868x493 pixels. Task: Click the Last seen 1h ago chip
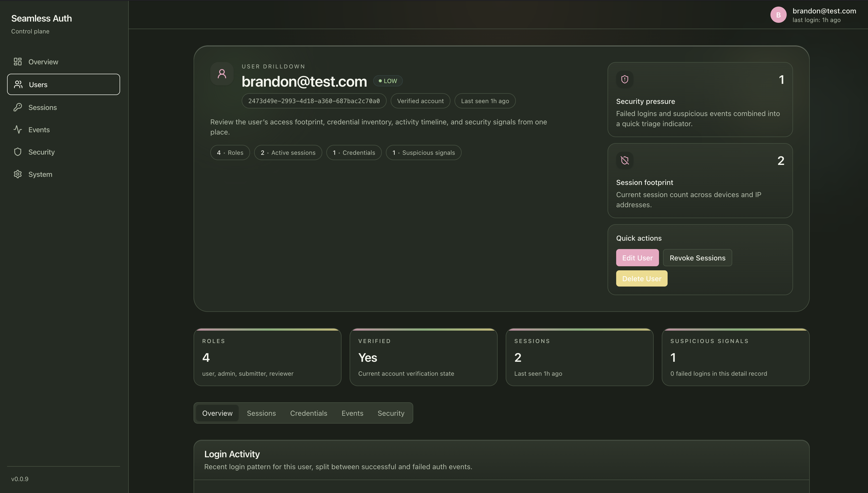point(485,101)
